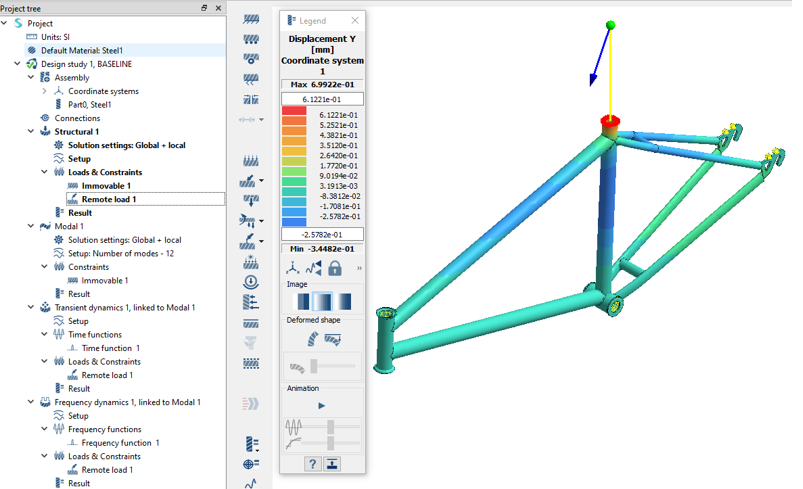Click the Solution settings gear icon under Structural 1
Image resolution: width=803 pixels, height=489 pixels.
click(x=59, y=145)
